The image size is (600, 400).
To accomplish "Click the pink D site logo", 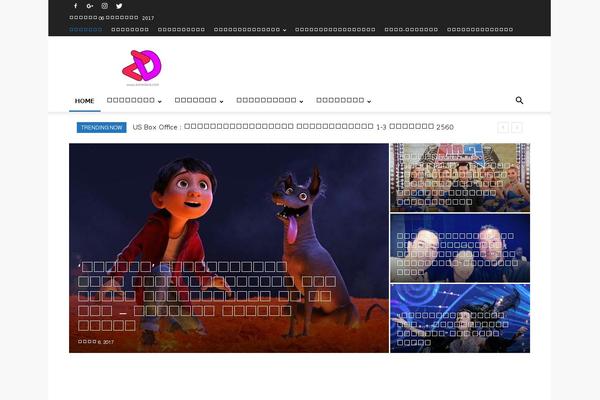I will tap(142, 68).
